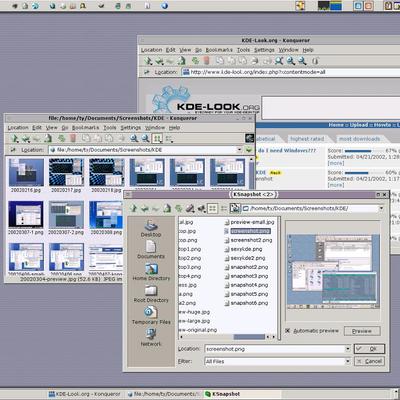Confirm with the OK button
Viewport: 400px width, 400px height.
point(369,349)
